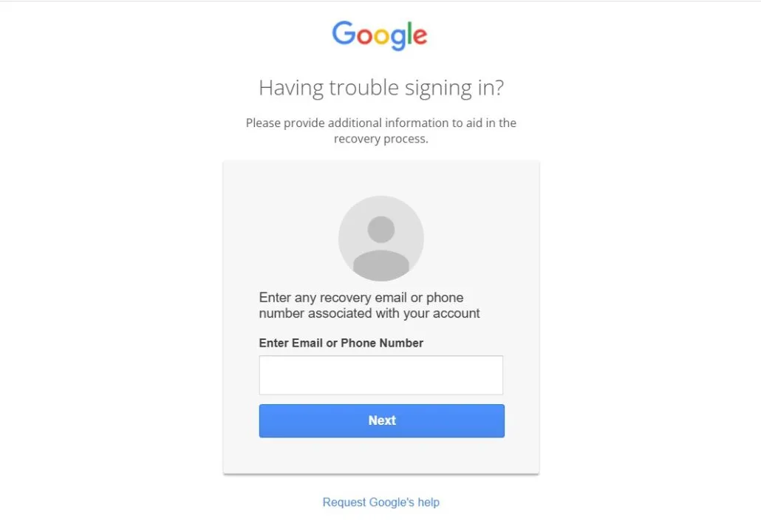Click the shoulders shape of the avatar silhouette
Viewport: 761px width, 532px height.
tap(381, 265)
